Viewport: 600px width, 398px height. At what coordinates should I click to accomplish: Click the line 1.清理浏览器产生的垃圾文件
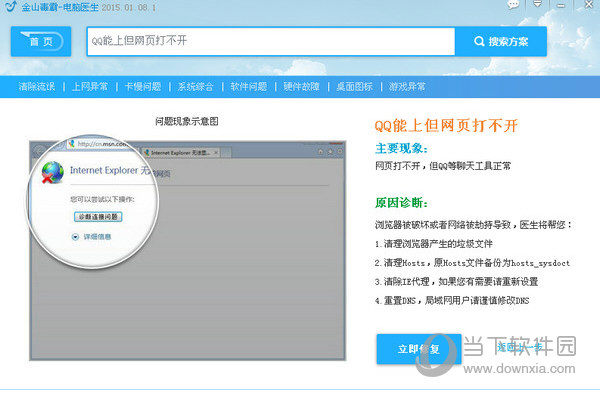pos(434,244)
